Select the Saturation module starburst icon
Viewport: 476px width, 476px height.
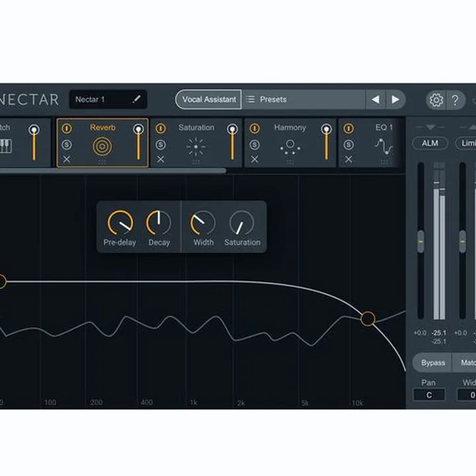(196, 147)
